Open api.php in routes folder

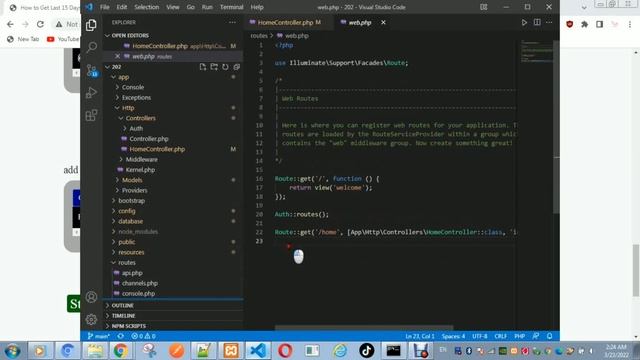point(132,273)
